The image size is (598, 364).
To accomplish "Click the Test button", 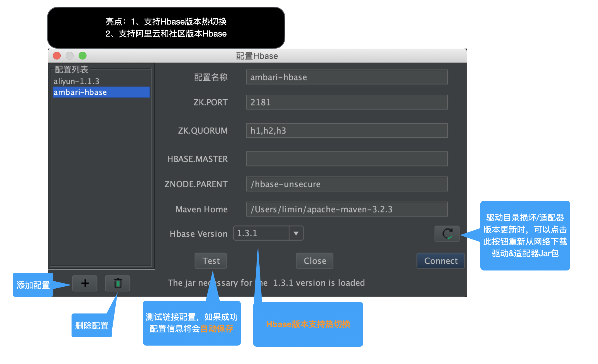I will pos(211,261).
